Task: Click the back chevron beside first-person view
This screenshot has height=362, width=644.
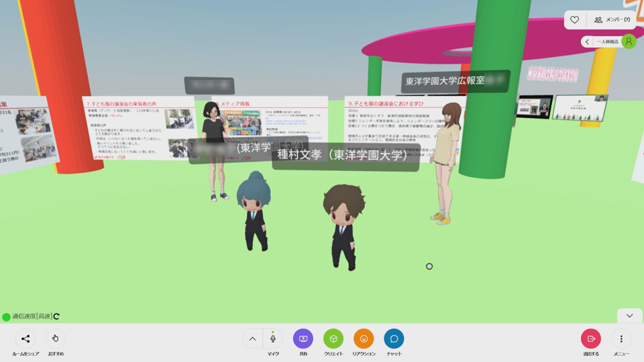Action: pos(587,42)
